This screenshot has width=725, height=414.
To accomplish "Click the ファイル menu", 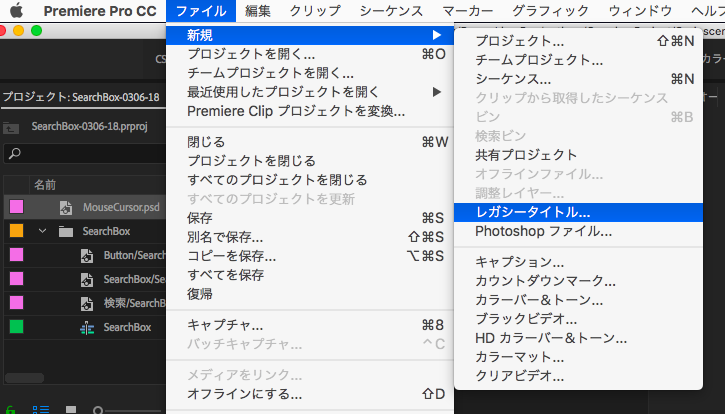I will point(201,11).
